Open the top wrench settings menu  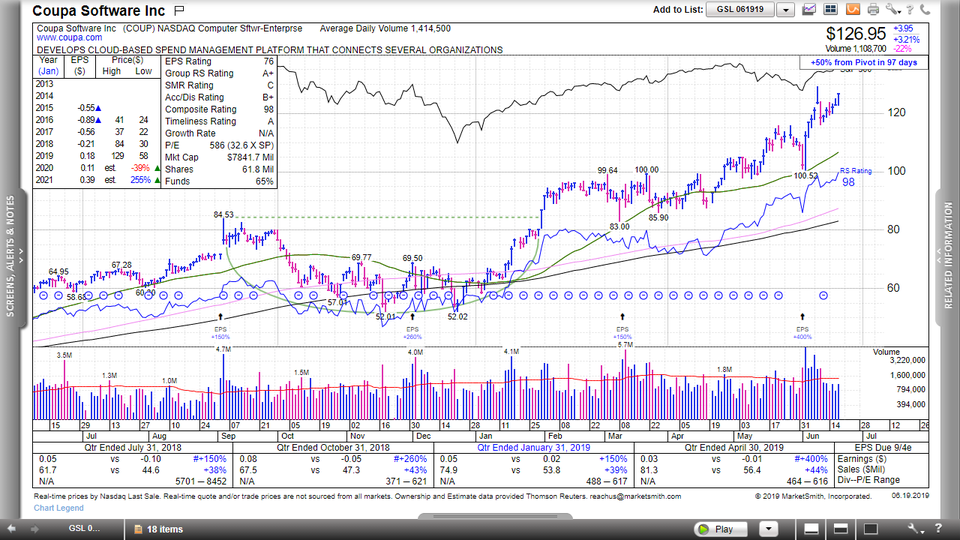[892, 9]
